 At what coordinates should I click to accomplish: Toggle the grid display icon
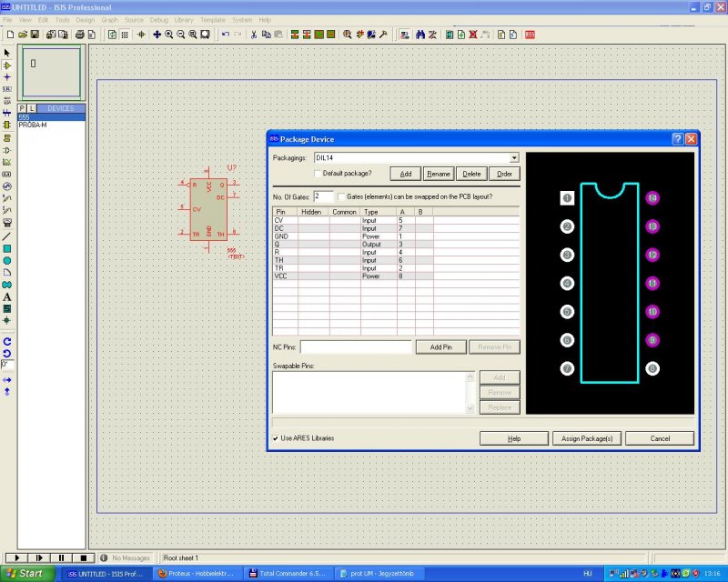click(125, 35)
